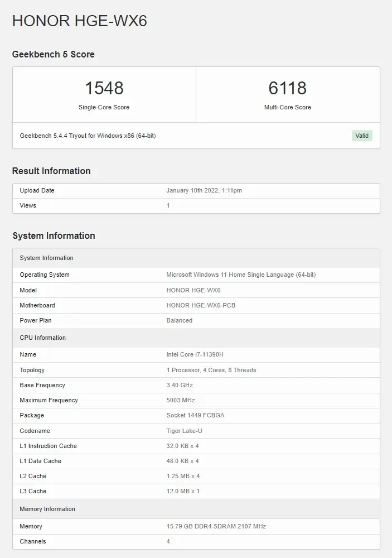Select the 12.0 MB x 1 value
Screen dimensions: 392x558
click(183, 491)
